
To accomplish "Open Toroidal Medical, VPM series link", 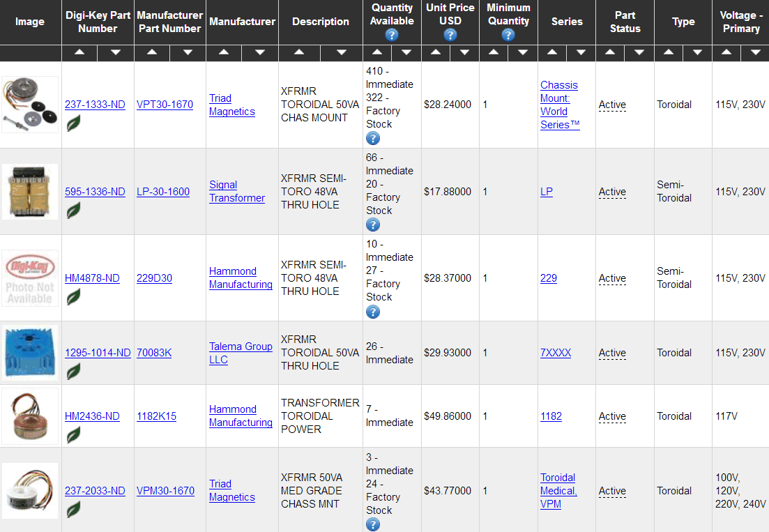I will click(x=558, y=491).
